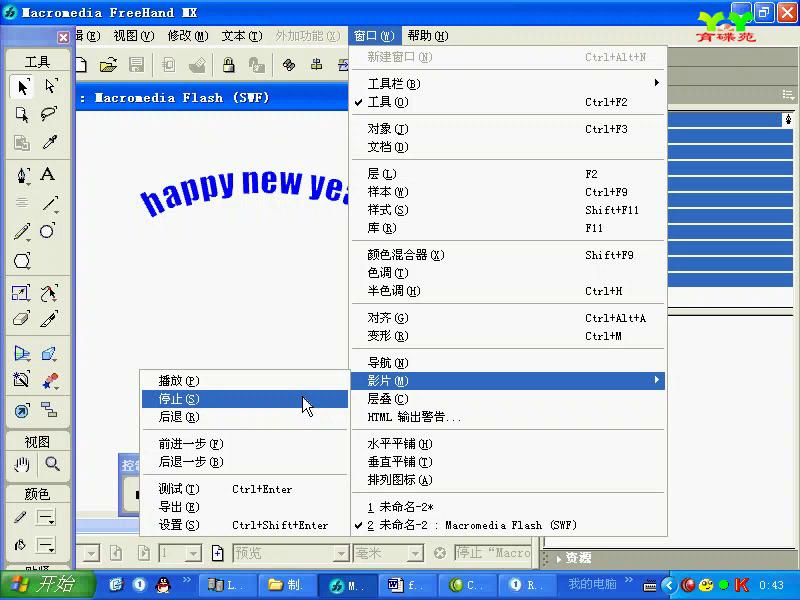
Task: Select the Lasso tool
Action: [49, 114]
